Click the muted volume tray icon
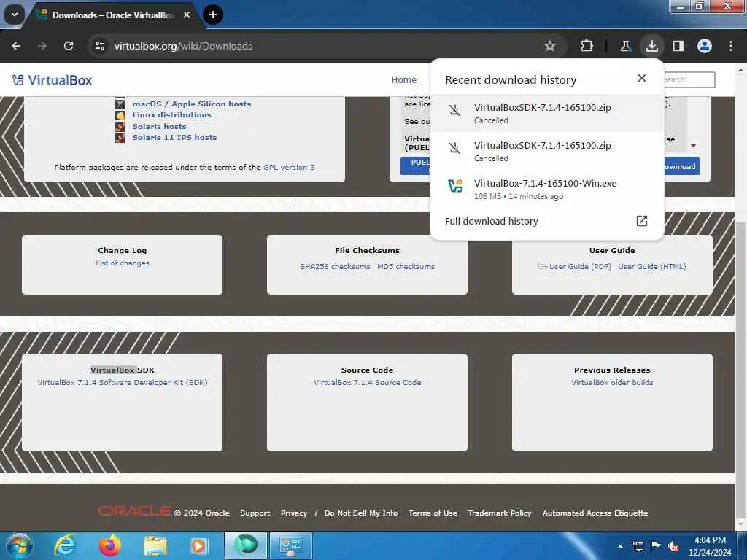747x560 pixels. tap(673, 546)
